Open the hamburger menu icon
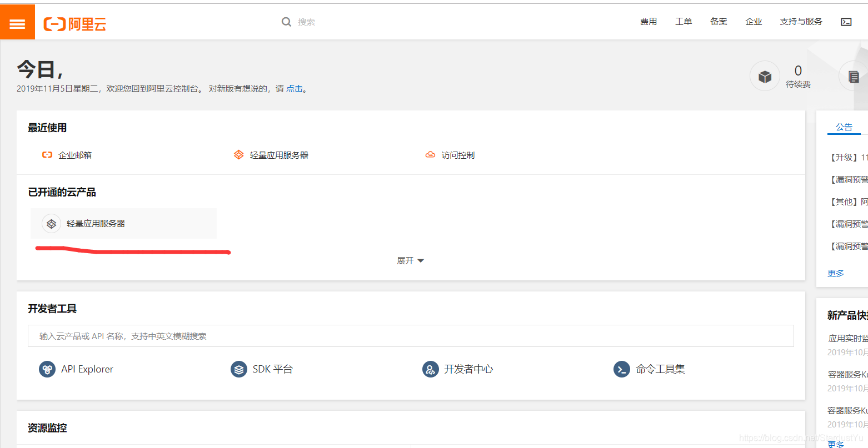Screen dimensions: 868x448 click(x=17, y=22)
